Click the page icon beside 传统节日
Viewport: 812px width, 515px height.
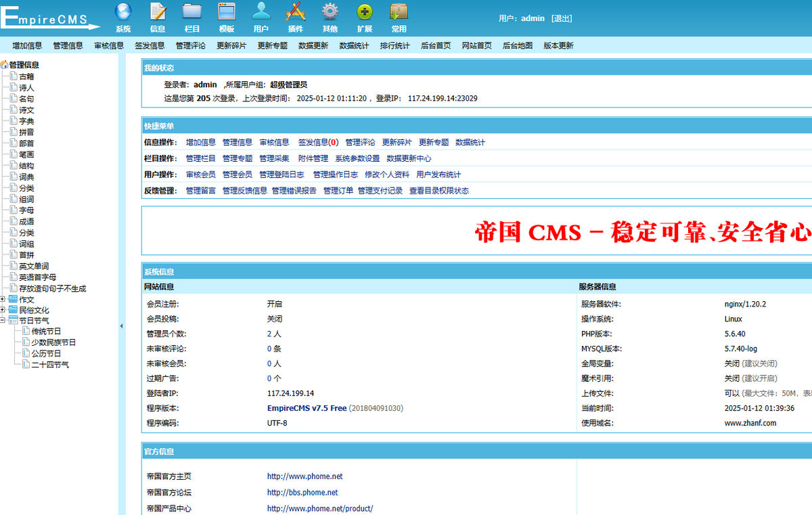tap(26, 332)
